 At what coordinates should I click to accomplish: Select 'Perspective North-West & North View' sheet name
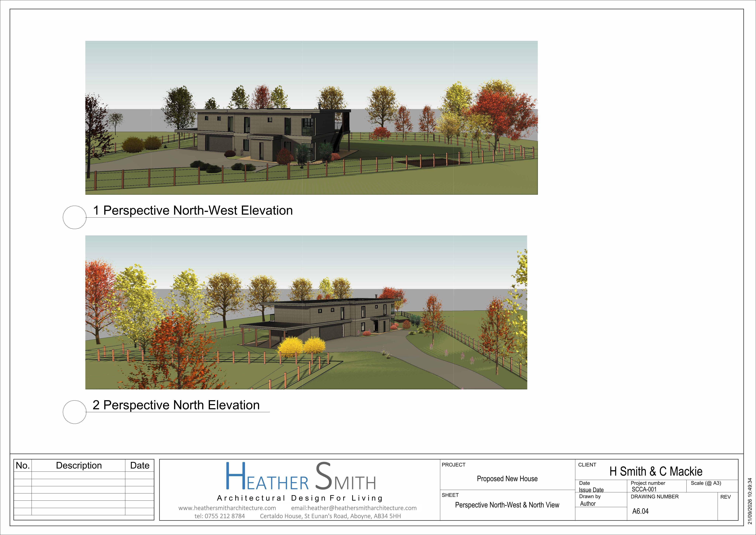(507, 505)
